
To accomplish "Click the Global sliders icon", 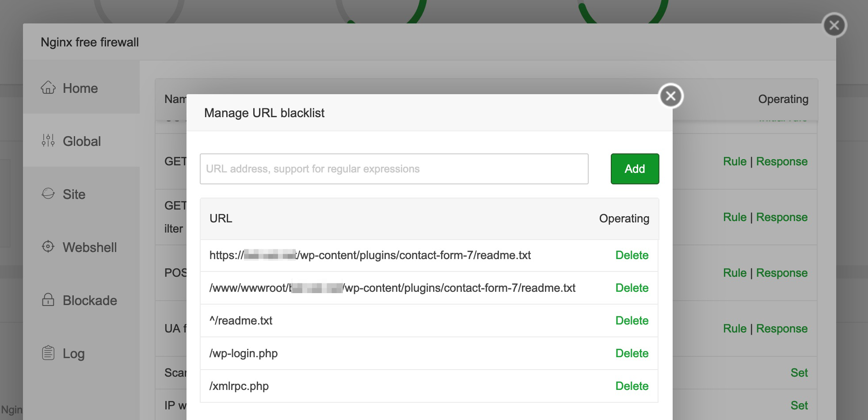I will pyautogui.click(x=48, y=141).
